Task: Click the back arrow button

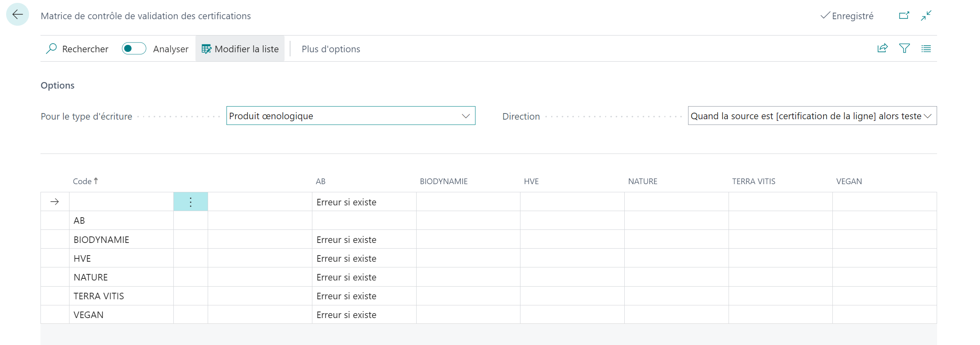Action: [18, 15]
